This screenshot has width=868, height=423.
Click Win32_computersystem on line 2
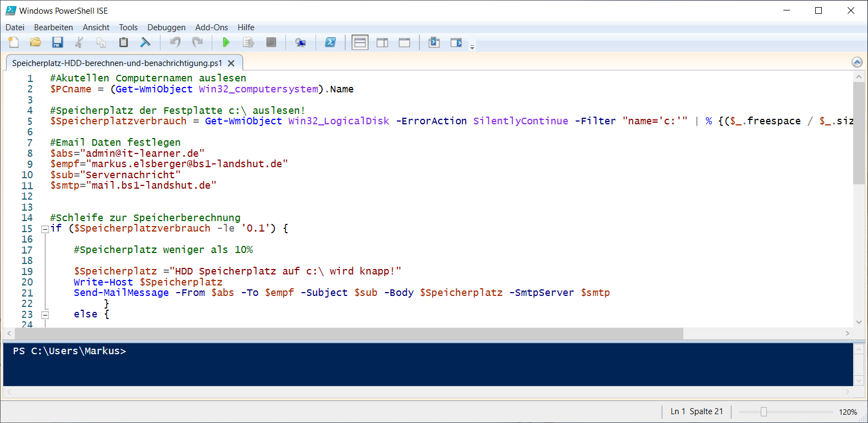[258, 89]
